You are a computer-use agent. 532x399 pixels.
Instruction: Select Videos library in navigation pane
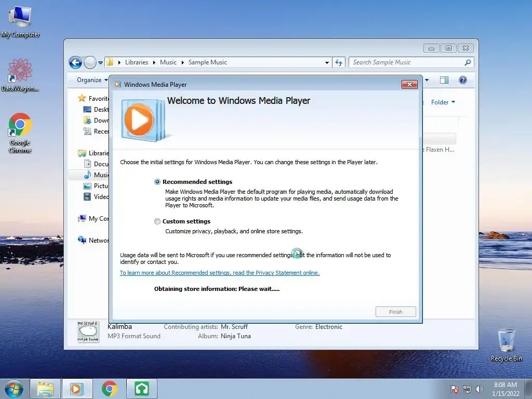[96, 197]
